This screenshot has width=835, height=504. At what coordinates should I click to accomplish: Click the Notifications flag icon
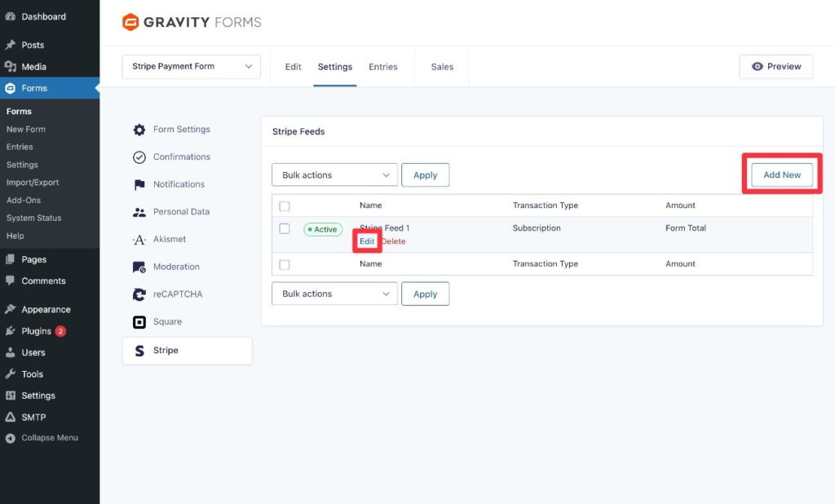coord(139,184)
